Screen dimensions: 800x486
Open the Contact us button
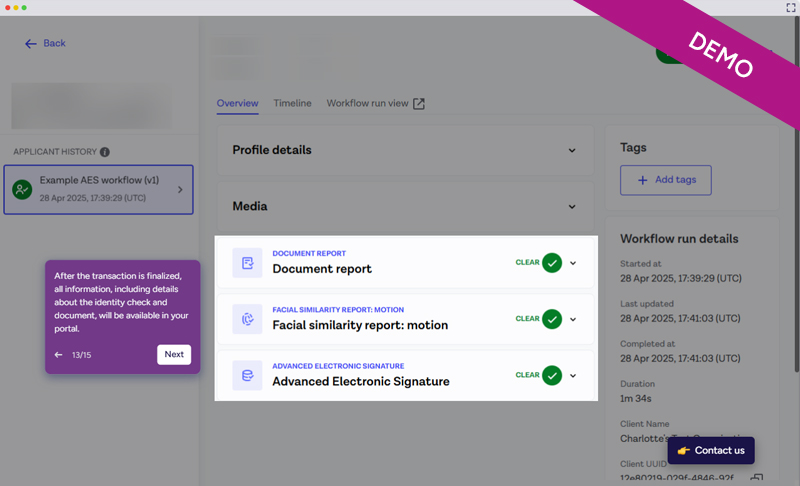pos(711,450)
